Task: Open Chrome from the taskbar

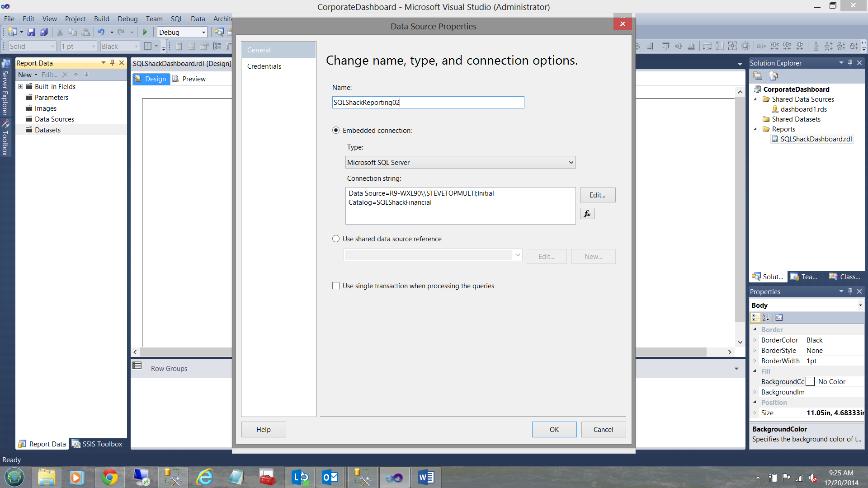Action: click(109, 477)
